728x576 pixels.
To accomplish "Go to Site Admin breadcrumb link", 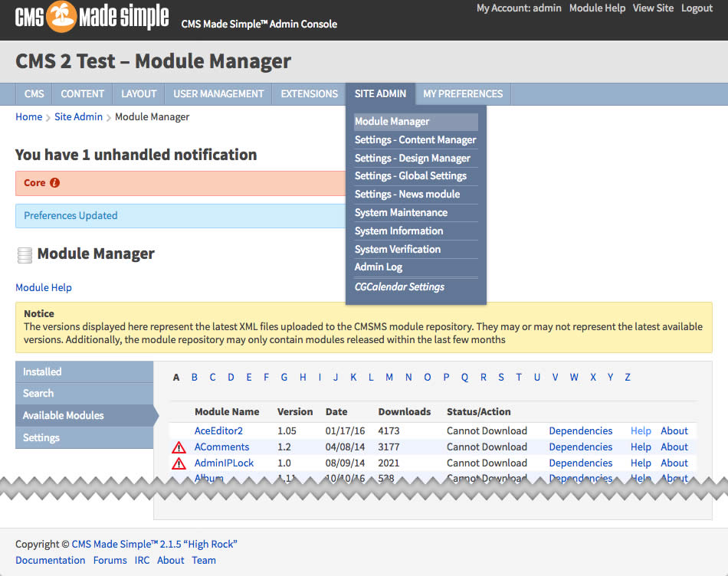I will (78, 116).
